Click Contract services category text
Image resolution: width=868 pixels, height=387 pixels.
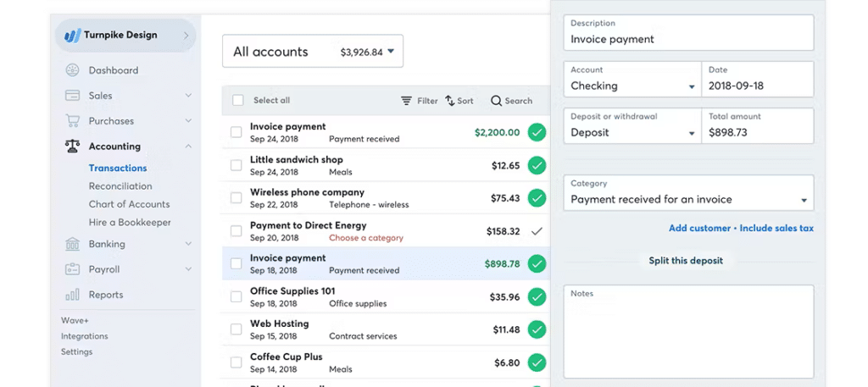pyautogui.click(x=363, y=336)
